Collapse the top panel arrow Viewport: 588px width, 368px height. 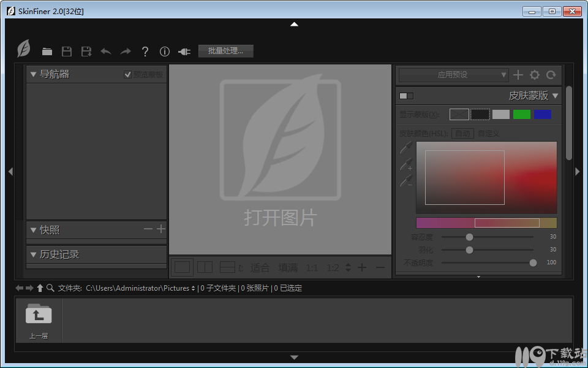295,24
